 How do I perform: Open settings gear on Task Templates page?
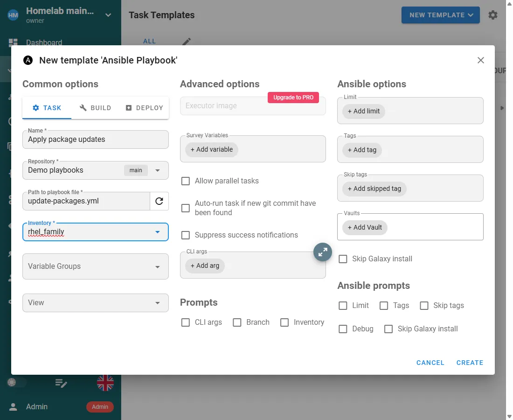pos(493,15)
